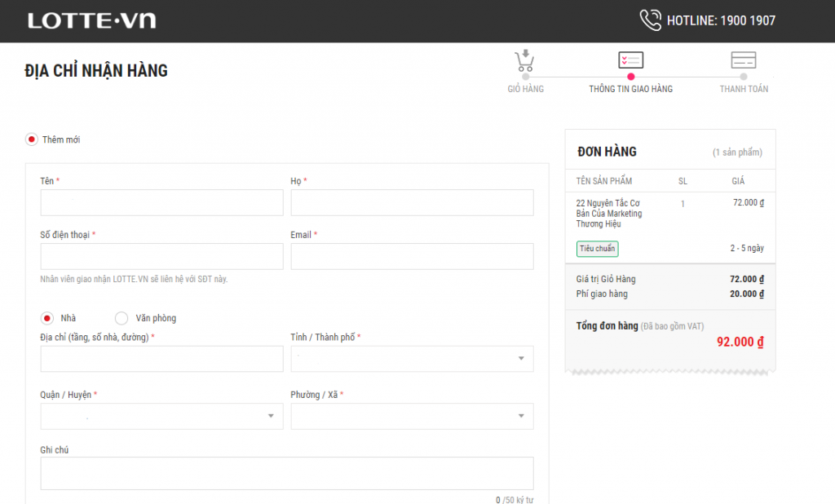Click the 'Tiêu chuẩn' shipping badge

(x=597, y=249)
